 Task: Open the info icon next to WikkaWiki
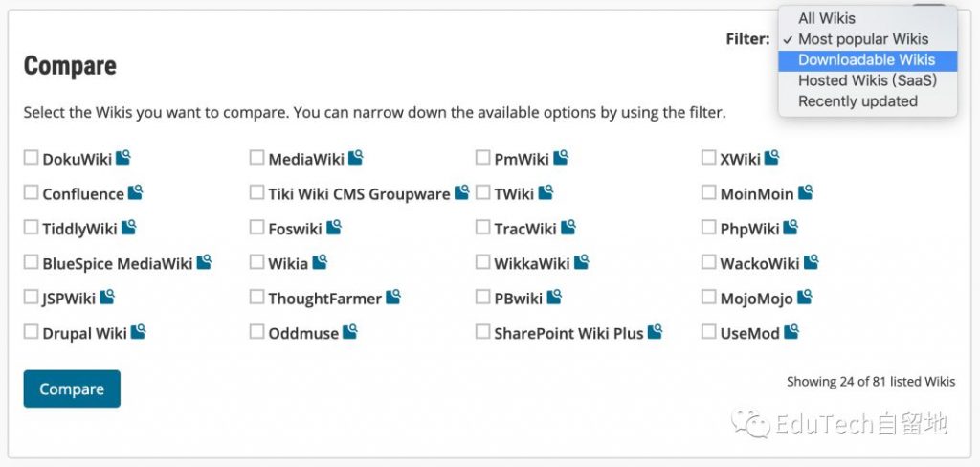click(x=581, y=262)
